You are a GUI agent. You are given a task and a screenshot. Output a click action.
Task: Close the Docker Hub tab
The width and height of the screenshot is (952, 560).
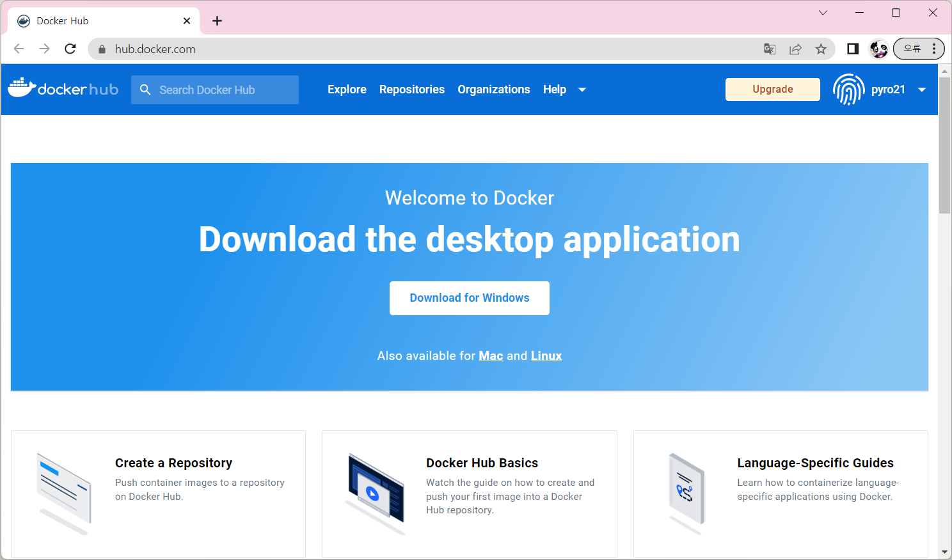[x=187, y=20]
